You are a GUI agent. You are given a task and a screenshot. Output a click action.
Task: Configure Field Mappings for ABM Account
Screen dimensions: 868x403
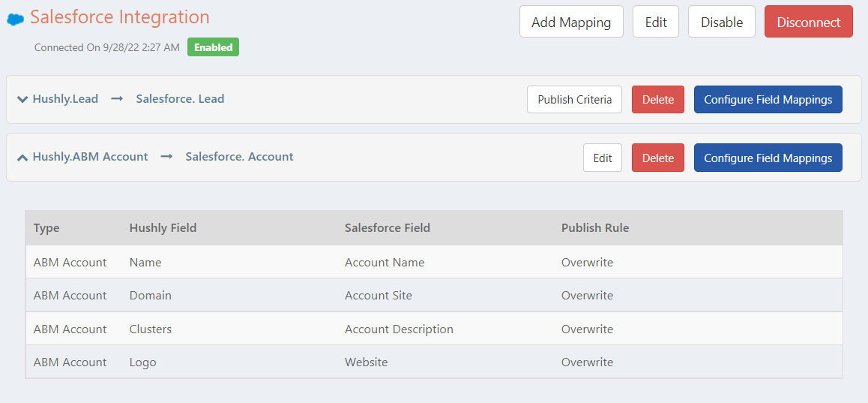(768, 158)
